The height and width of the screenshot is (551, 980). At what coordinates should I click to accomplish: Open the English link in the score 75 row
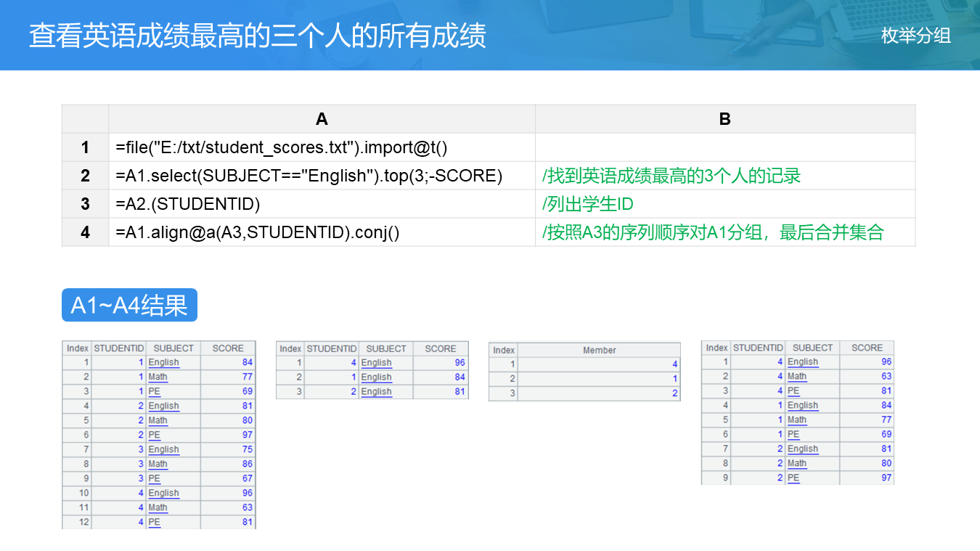[163, 449]
